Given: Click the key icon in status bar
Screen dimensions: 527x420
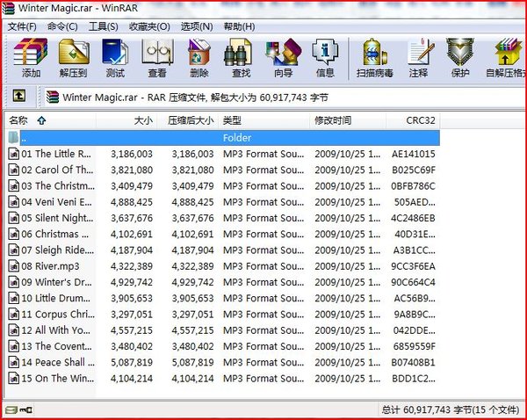Looking at the screenshot, I should 25,410.
